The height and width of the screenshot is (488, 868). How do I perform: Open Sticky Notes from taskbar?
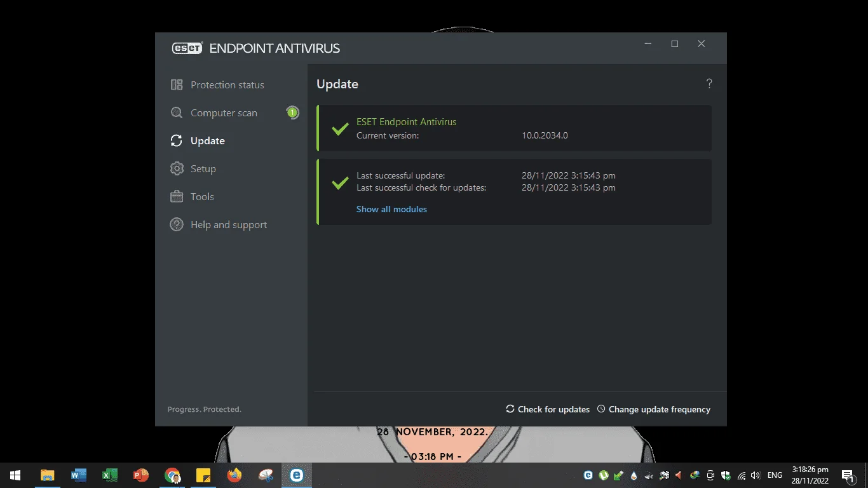(x=203, y=475)
